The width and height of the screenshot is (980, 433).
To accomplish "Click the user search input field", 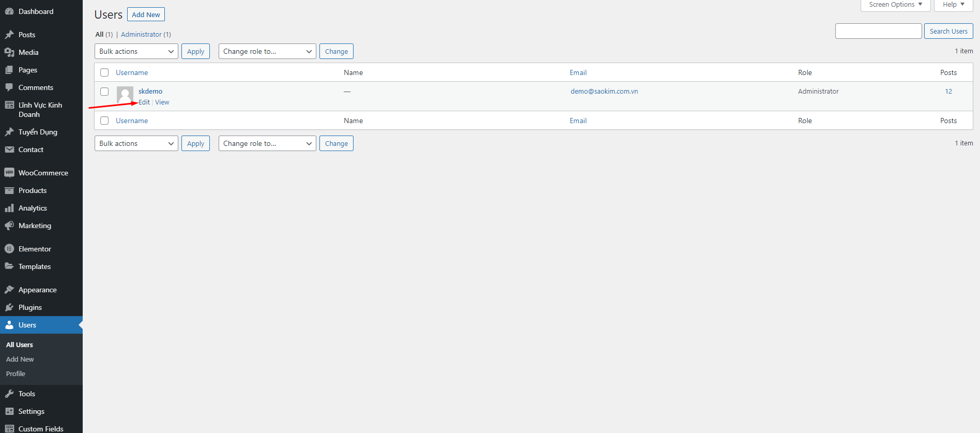I will click(x=878, y=31).
